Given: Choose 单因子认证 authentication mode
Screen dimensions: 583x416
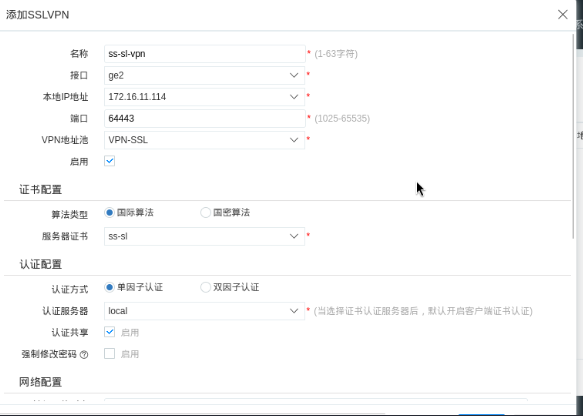Looking at the screenshot, I should point(109,287).
